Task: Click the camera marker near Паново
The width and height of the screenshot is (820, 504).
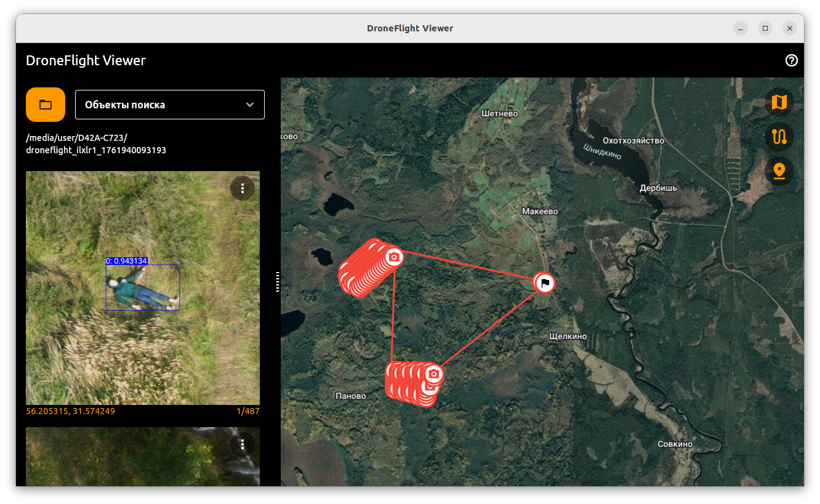Action: (434, 374)
